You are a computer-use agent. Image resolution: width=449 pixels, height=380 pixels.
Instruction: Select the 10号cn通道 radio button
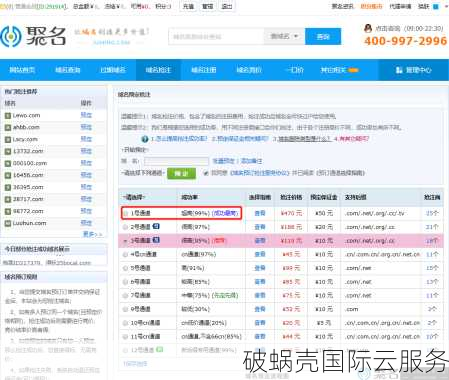coord(126,323)
